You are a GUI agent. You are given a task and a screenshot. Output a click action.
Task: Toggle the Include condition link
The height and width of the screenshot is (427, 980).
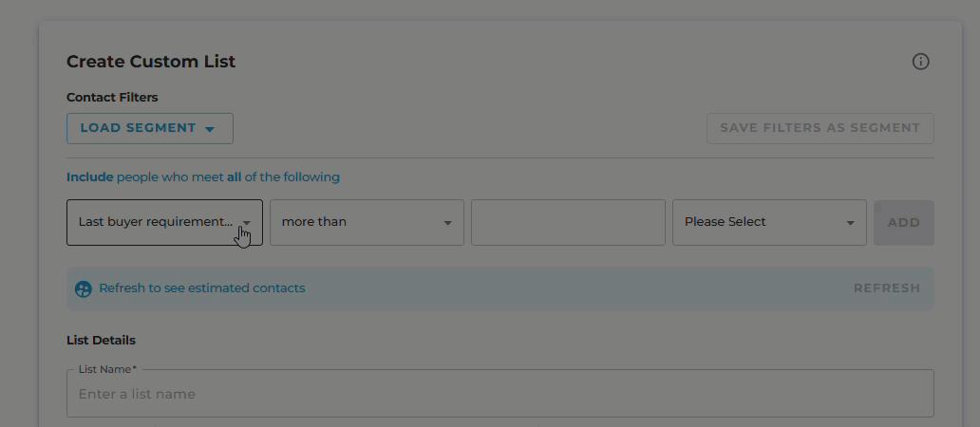coord(90,177)
